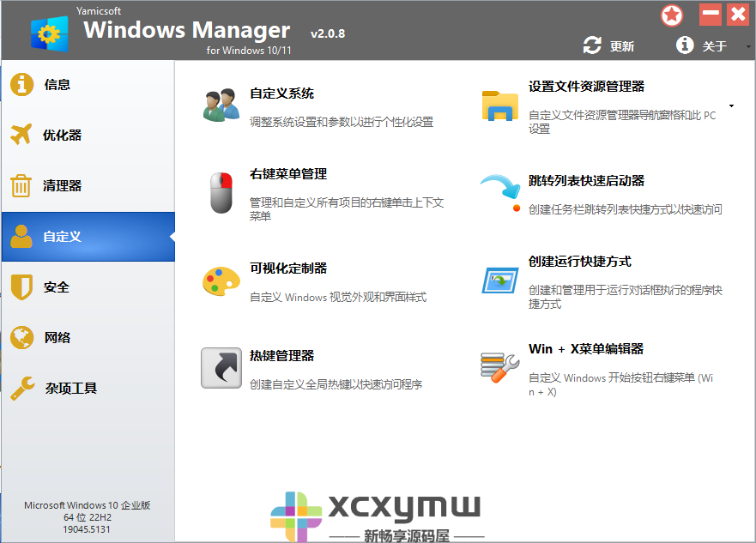Click the 杂项工具 wrench icon
The image size is (756, 543).
pyautogui.click(x=22, y=389)
